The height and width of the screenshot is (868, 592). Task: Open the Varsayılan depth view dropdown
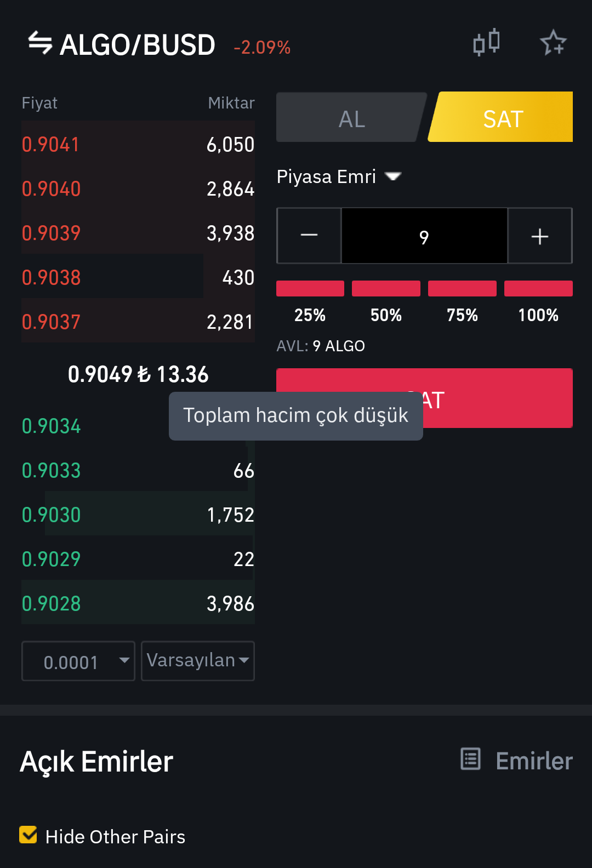click(198, 661)
